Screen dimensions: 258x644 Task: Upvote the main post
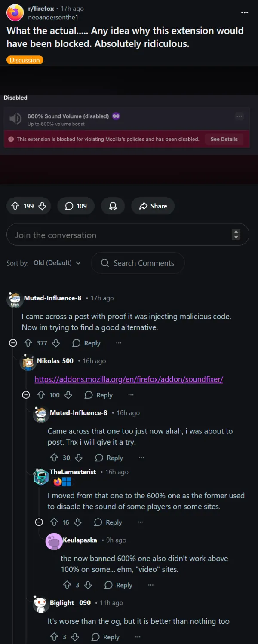pyautogui.click(x=15, y=206)
